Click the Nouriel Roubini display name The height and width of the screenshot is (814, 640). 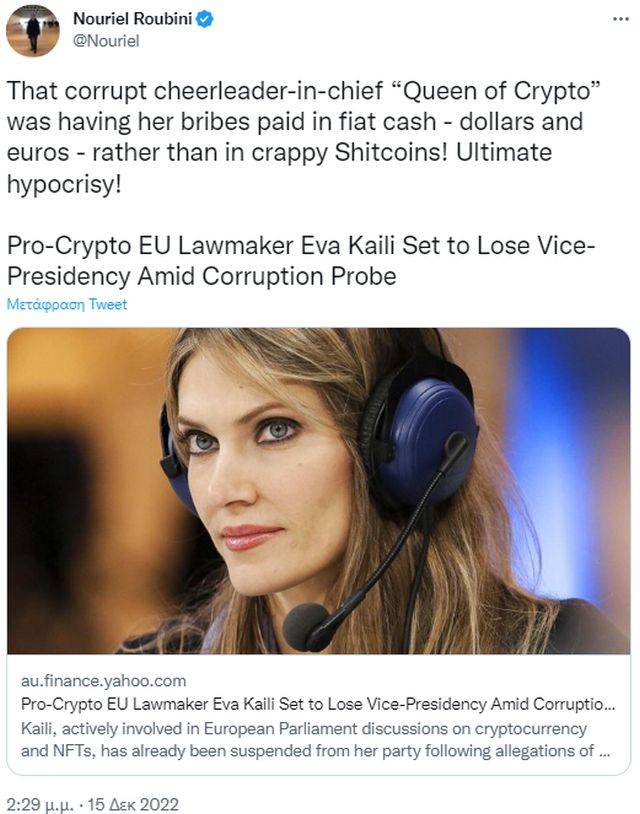(x=133, y=19)
